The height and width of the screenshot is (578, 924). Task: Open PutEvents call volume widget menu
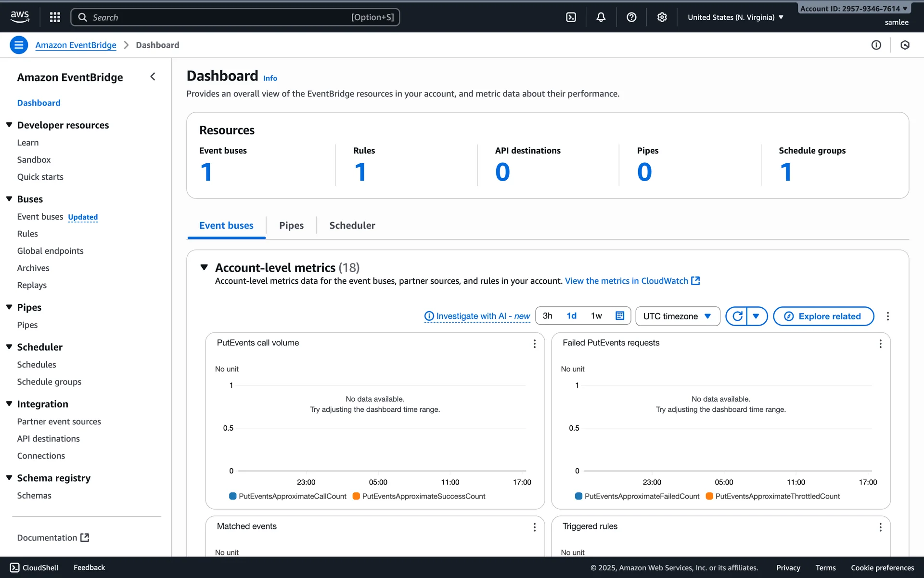pos(534,343)
